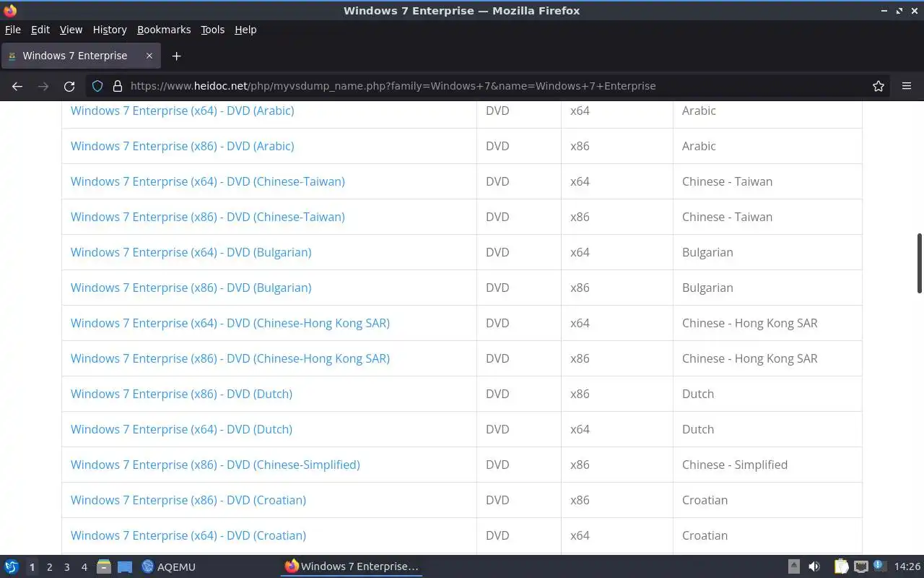
Task: Close the Windows 7 Enterprise tab
Action: [x=149, y=56]
